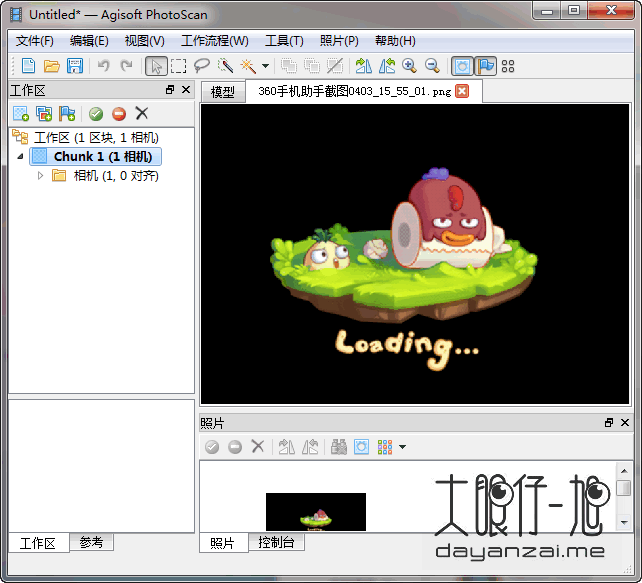
Task: Collapse the Chunk 1 tree node
Action: tap(20, 156)
